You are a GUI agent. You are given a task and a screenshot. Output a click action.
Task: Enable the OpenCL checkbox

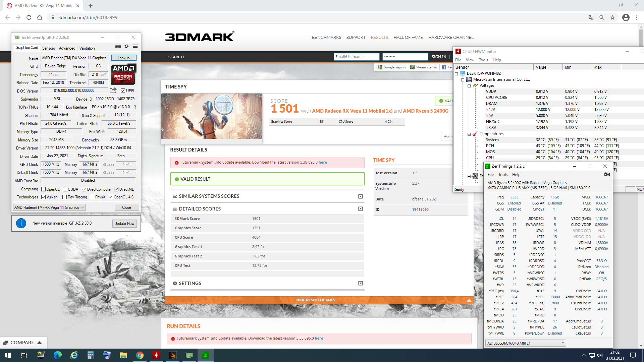[44, 189]
